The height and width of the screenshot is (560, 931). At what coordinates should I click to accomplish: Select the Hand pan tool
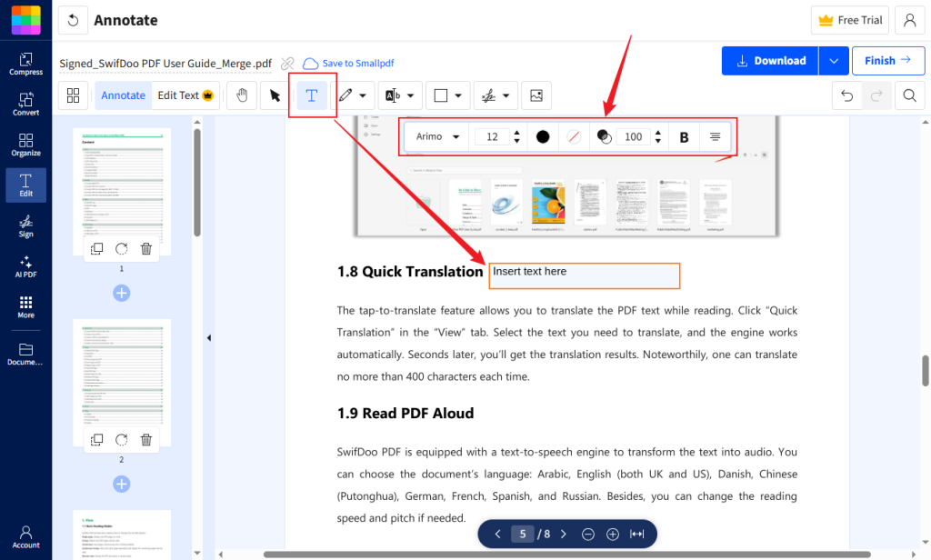(x=241, y=95)
